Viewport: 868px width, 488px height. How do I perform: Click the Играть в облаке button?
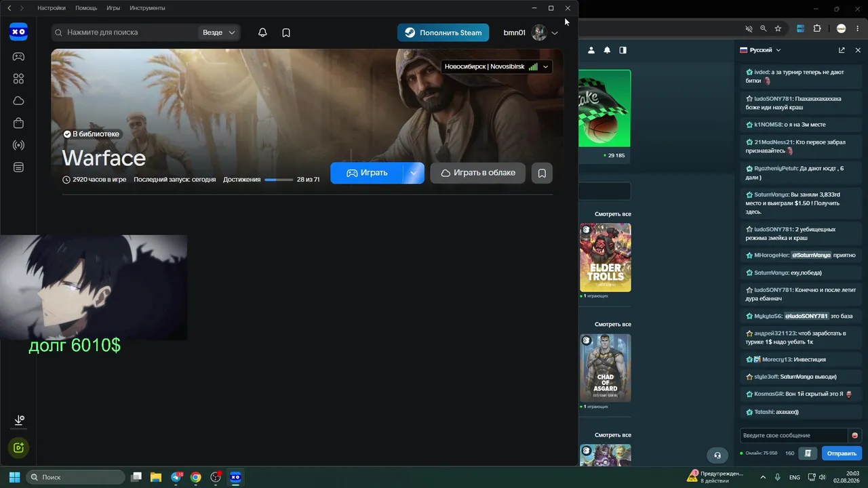[477, 173]
